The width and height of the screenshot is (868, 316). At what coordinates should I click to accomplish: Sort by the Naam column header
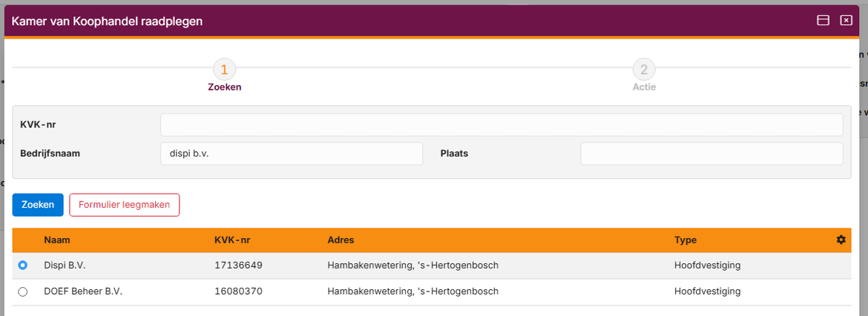pos(57,240)
